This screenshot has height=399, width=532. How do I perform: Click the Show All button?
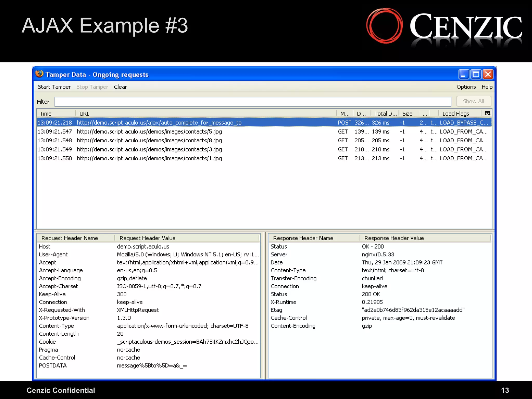[x=474, y=101]
